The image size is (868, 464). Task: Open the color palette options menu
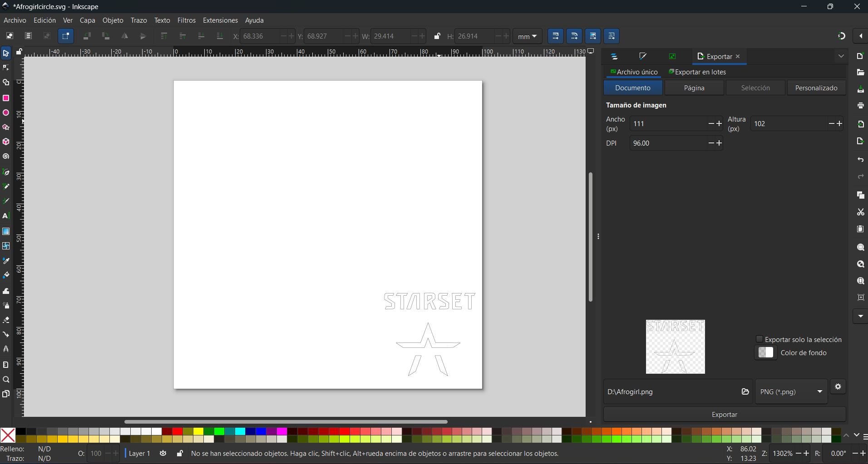(x=865, y=436)
